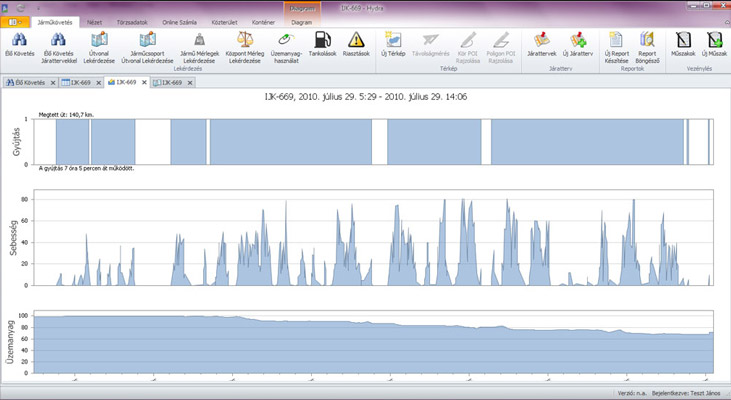Viewport: 731px width, 400px height.
Task: Select Poligon POI Rajzolása tool
Action: point(501,48)
